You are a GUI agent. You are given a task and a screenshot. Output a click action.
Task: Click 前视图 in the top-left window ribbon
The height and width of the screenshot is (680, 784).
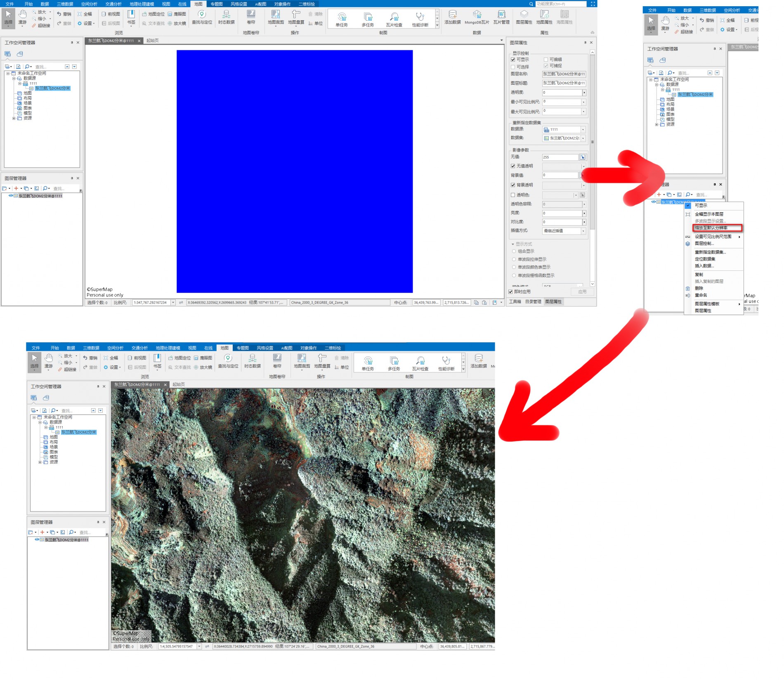coord(111,14)
